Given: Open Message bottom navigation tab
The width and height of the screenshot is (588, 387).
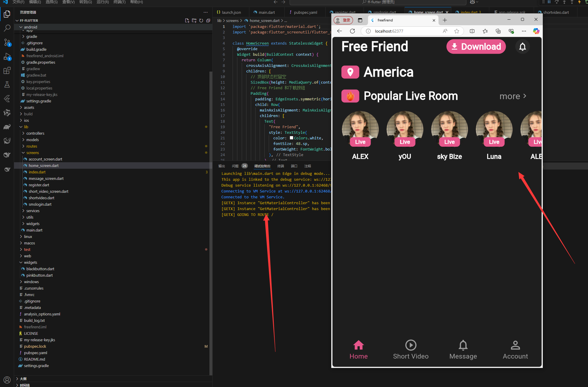Looking at the screenshot, I should [x=463, y=349].
